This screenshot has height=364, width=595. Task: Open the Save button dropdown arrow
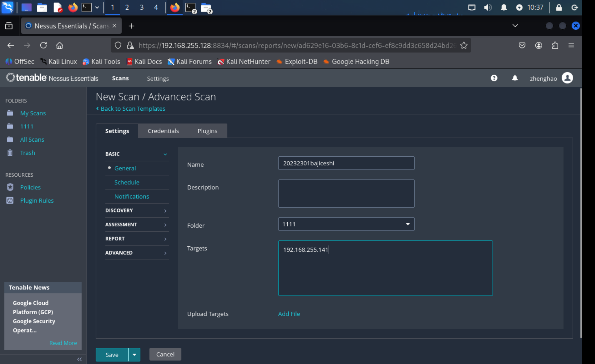pyautogui.click(x=134, y=354)
